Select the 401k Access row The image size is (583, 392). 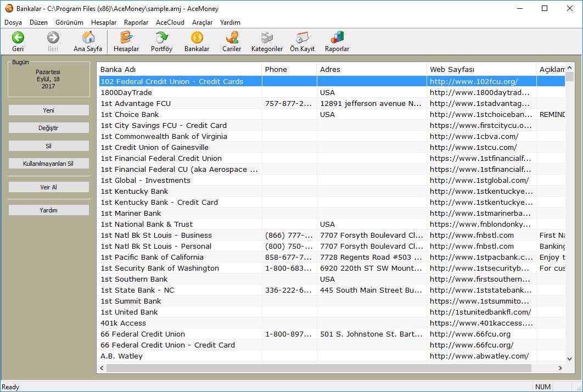coord(332,323)
